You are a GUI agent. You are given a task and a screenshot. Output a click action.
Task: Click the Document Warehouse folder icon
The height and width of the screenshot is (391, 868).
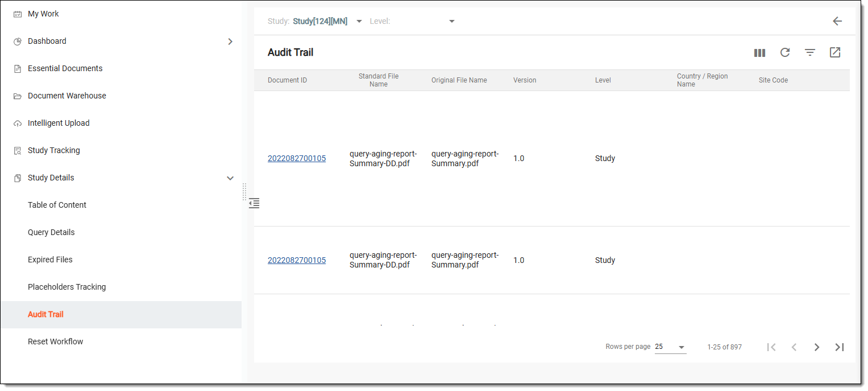click(17, 96)
